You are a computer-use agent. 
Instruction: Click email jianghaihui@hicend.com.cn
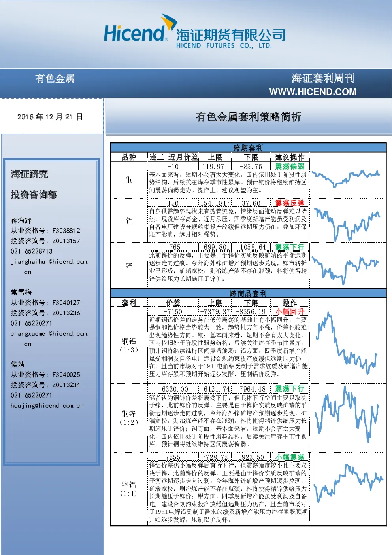click(x=49, y=267)
